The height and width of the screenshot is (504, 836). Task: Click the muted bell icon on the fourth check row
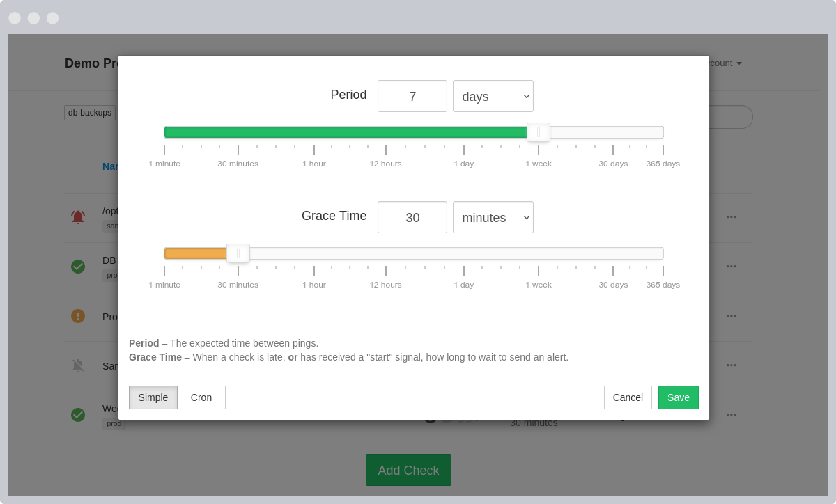77,365
